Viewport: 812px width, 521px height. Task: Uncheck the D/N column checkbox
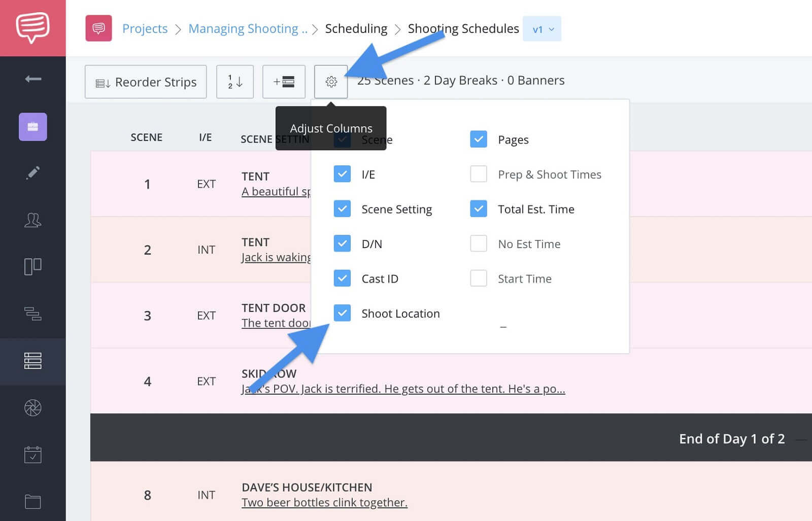(x=342, y=244)
